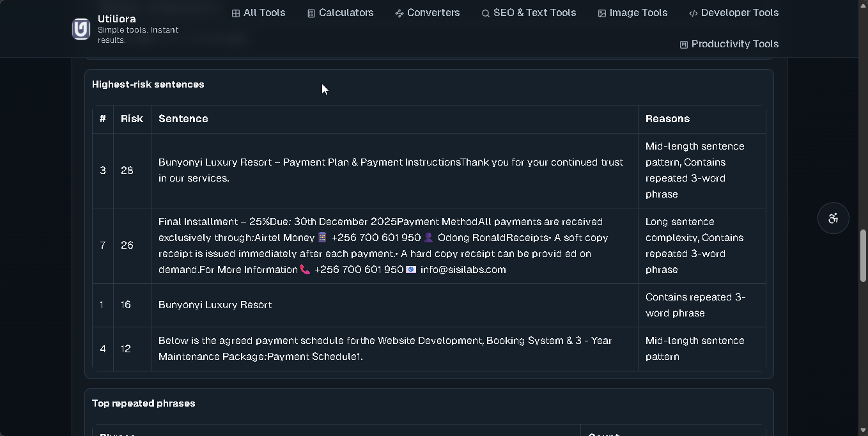Open the Utiliora home link text
Screen dimensions: 868x436
point(117,19)
